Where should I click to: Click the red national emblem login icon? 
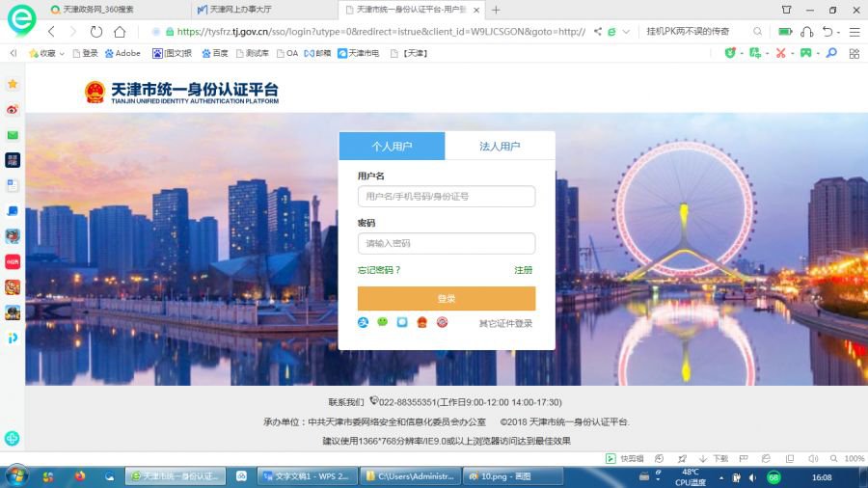(x=421, y=322)
